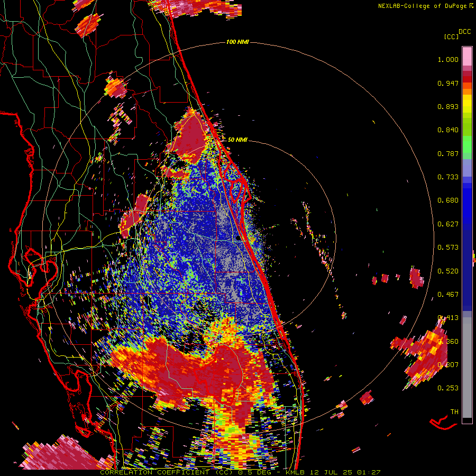Click the black radar site dot on map
476x476 pixels.
tap(238, 239)
